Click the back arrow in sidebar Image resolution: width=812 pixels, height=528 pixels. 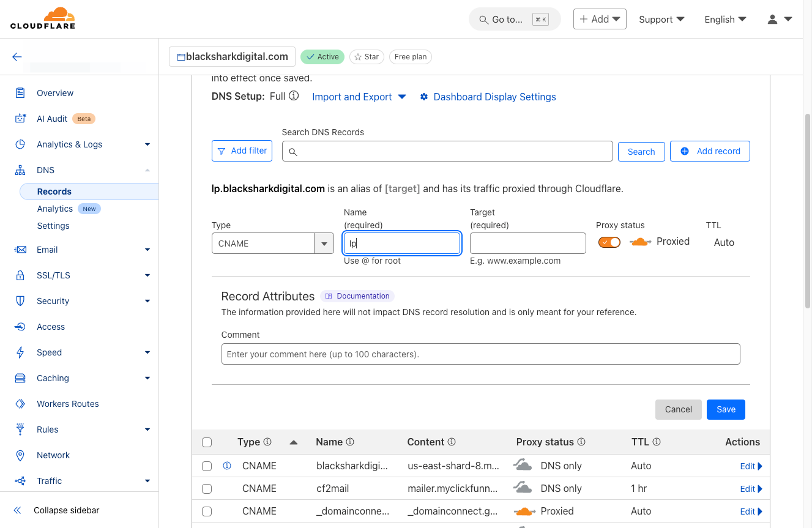[17, 57]
